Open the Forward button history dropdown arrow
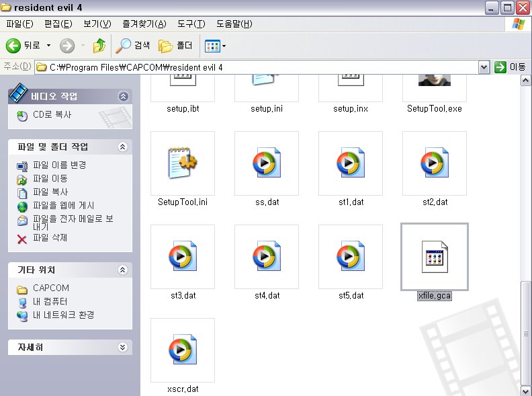This screenshot has width=532, height=396. click(83, 46)
